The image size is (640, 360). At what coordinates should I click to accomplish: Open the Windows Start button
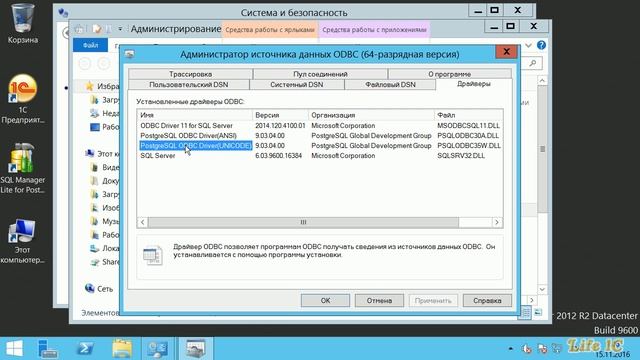pyautogui.click(x=15, y=349)
